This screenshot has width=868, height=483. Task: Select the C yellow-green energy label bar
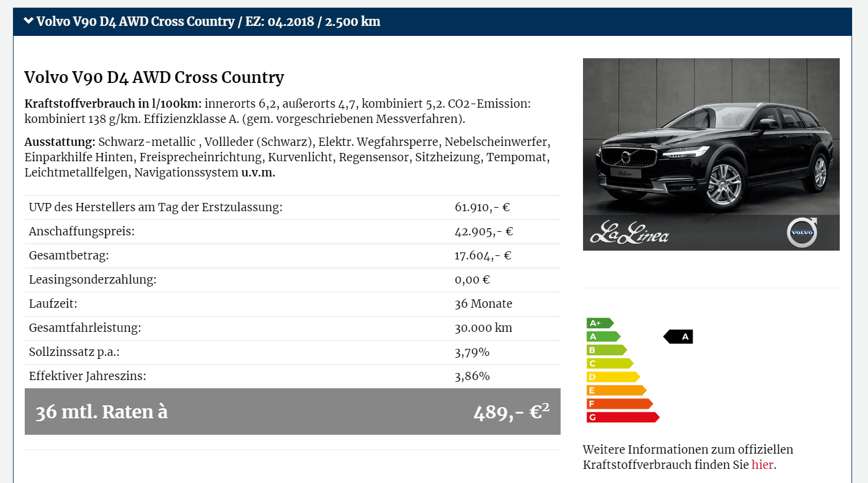610,364
